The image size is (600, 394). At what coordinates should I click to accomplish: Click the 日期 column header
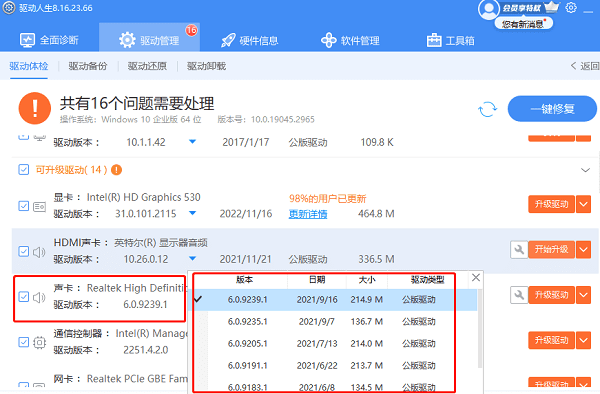click(317, 280)
